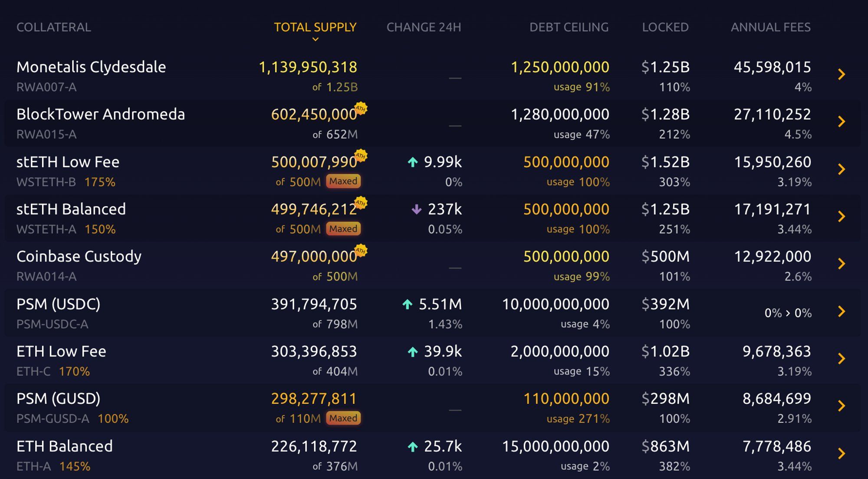Expand Coinbase Custody details chevron

coord(842,264)
